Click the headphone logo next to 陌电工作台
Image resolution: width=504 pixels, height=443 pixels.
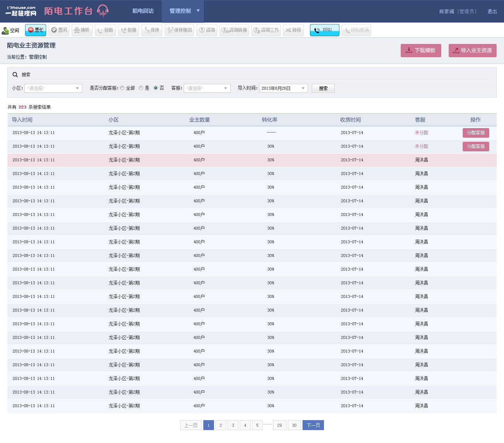tap(103, 11)
